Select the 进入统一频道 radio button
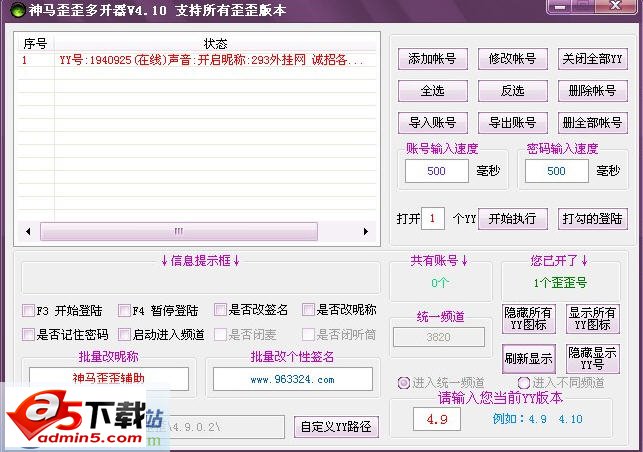This screenshot has height=452, width=643. tap(404, 383)
